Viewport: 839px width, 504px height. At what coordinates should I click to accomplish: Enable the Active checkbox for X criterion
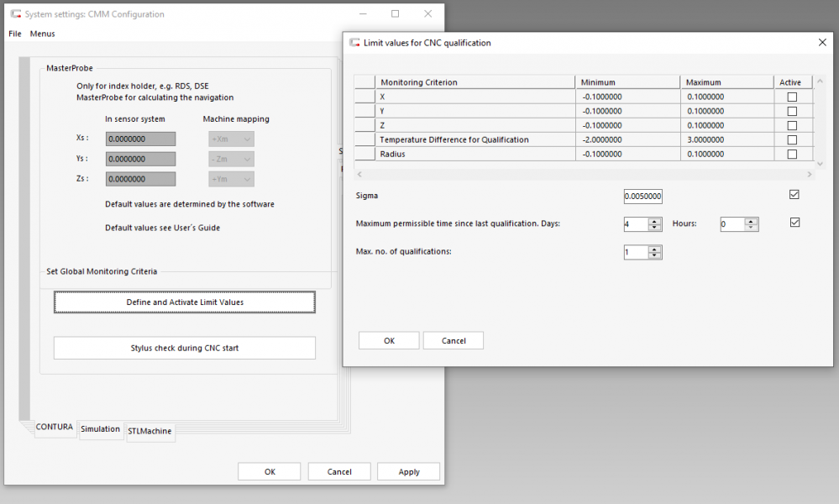[792, 97]
